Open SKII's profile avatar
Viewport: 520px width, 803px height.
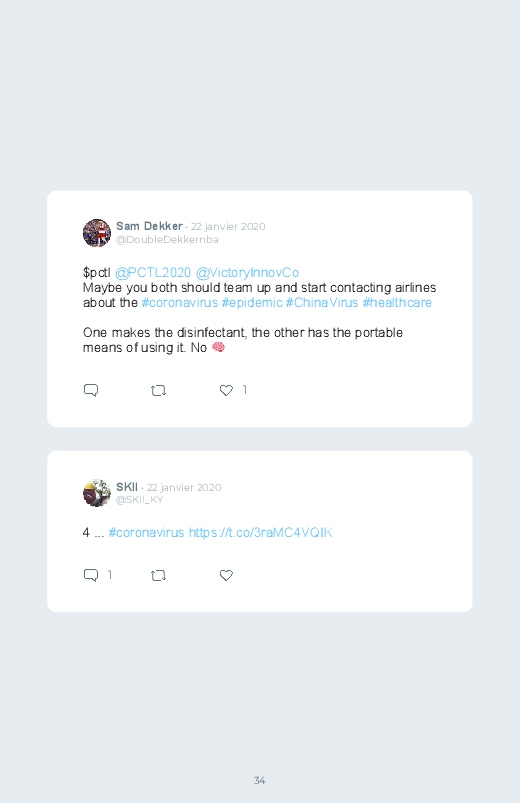click(x=97, y=493)
